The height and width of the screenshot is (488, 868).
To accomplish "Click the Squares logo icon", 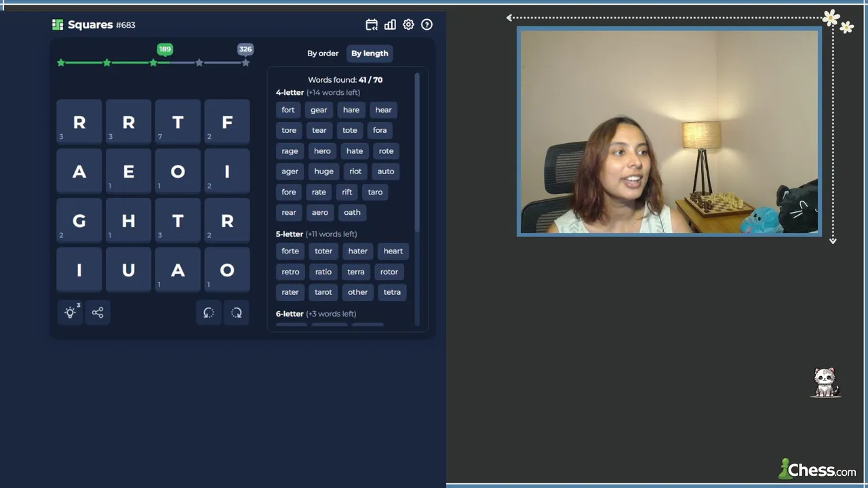I will click(x=58, y=24).
